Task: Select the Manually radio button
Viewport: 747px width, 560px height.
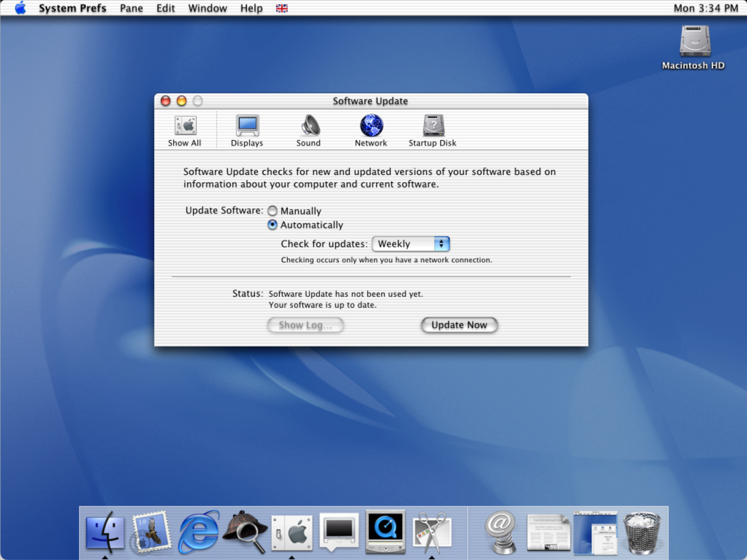Action: click(272, 211)
